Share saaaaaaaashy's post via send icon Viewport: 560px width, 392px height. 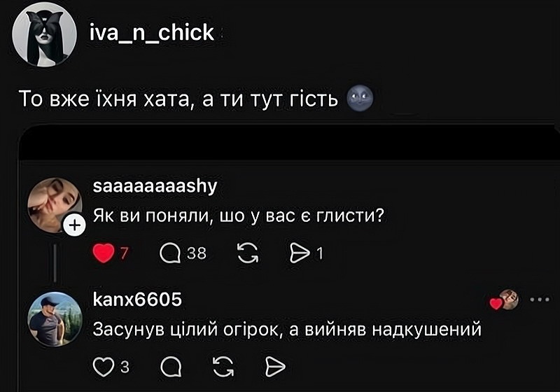[297, 253]
